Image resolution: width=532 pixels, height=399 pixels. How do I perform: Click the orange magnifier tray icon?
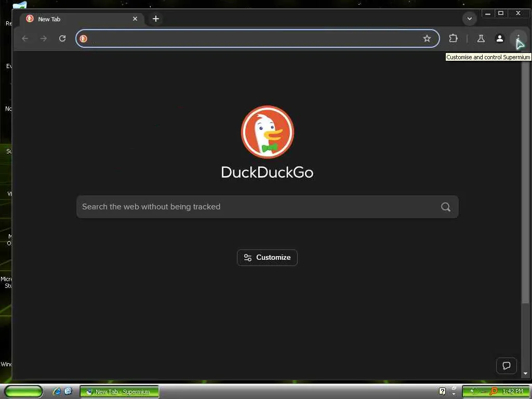494,391
